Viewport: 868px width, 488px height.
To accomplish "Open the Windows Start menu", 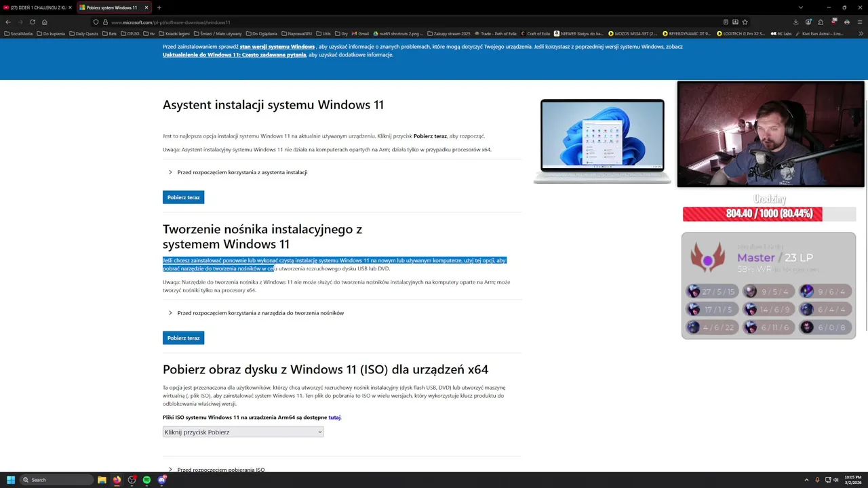I will (11, 480).
